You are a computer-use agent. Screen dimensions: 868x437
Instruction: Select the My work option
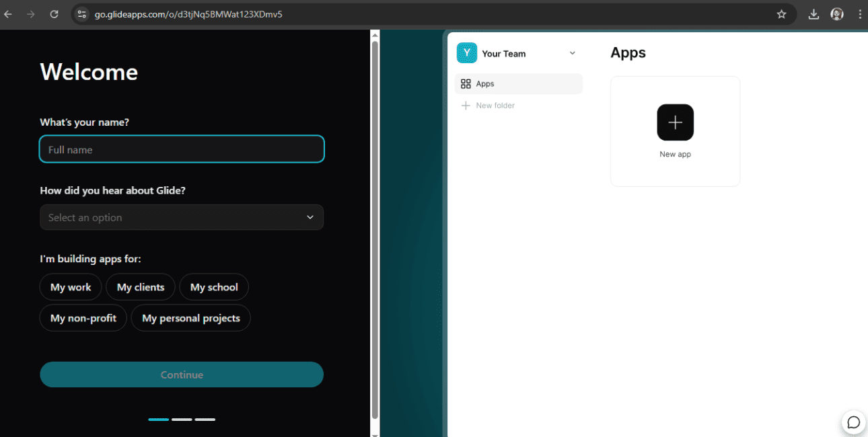coord(71,287)
